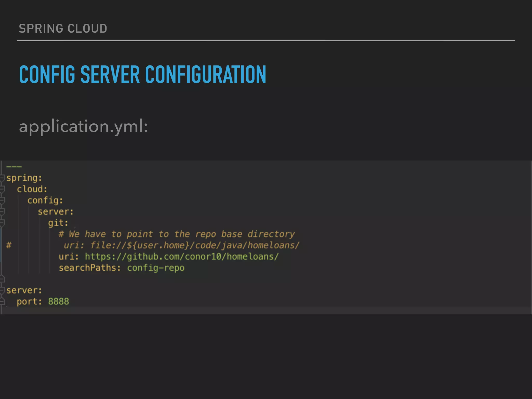Collapse the fold marker beside spring:
Screen dimensions: 532x399
2,178
